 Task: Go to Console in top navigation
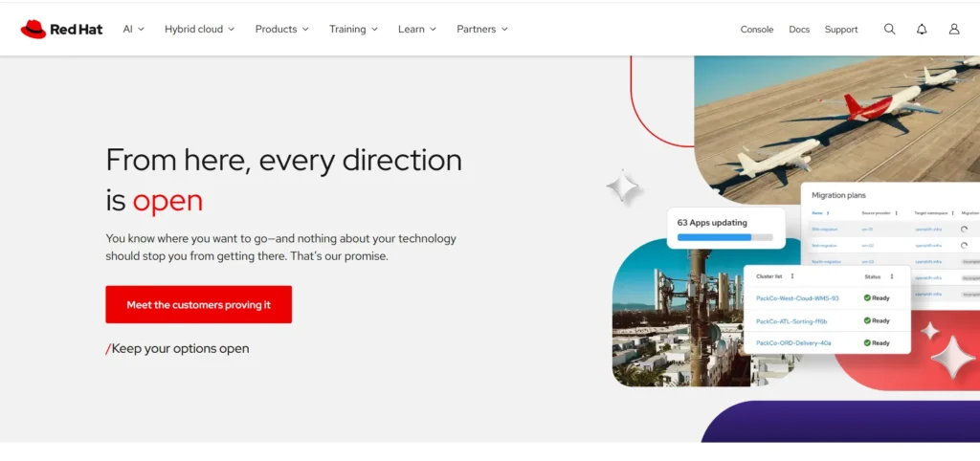(x=757, y=30)
